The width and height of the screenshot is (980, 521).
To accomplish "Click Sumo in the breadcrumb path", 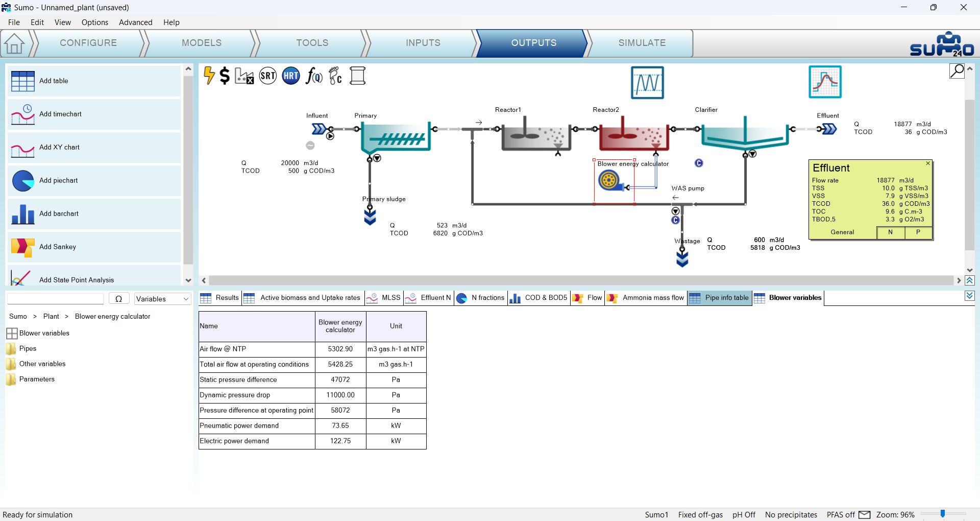I will (x=18, y=317).
